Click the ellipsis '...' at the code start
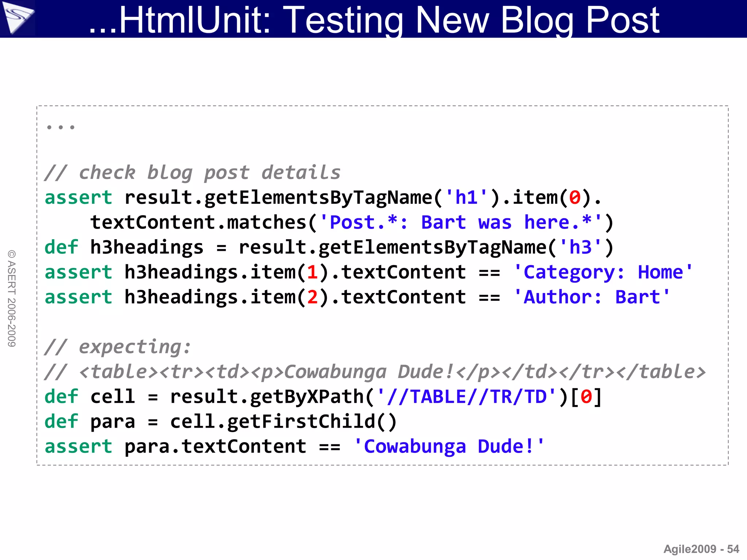The width and height of the screenshot is (747, 560). coord(61,127)
